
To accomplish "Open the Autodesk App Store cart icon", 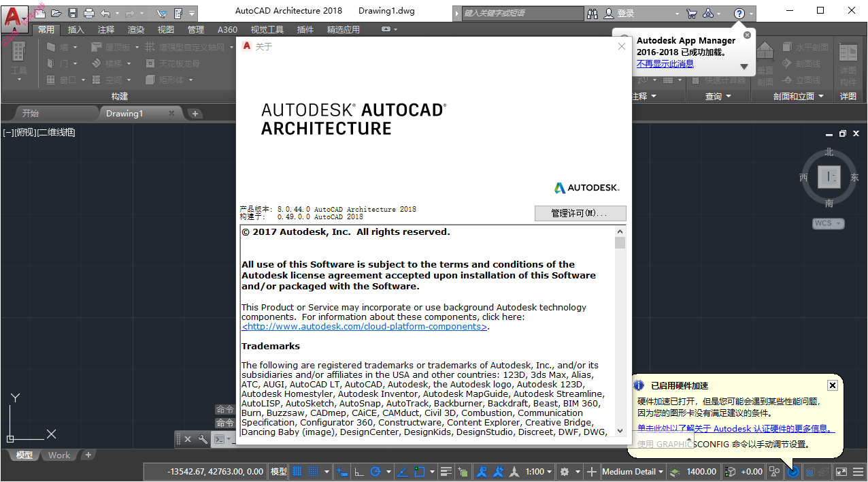I will [x=691, y=14].
